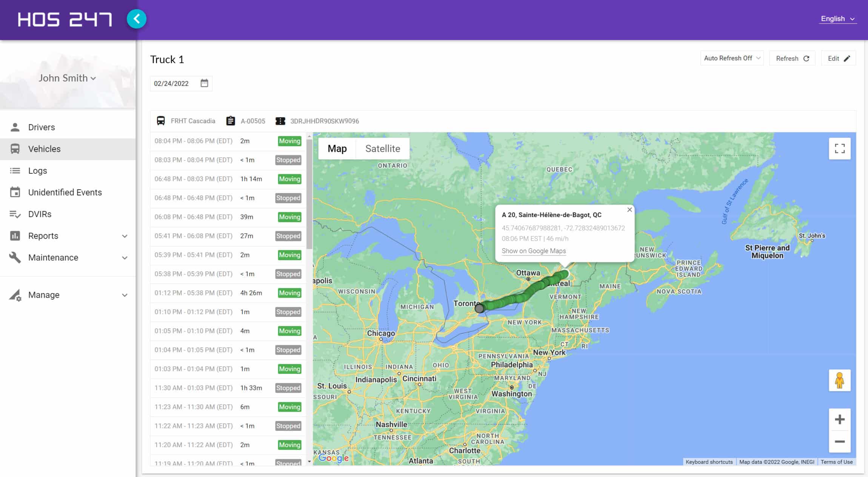Click Show on Google Maps link

[533, 250]
